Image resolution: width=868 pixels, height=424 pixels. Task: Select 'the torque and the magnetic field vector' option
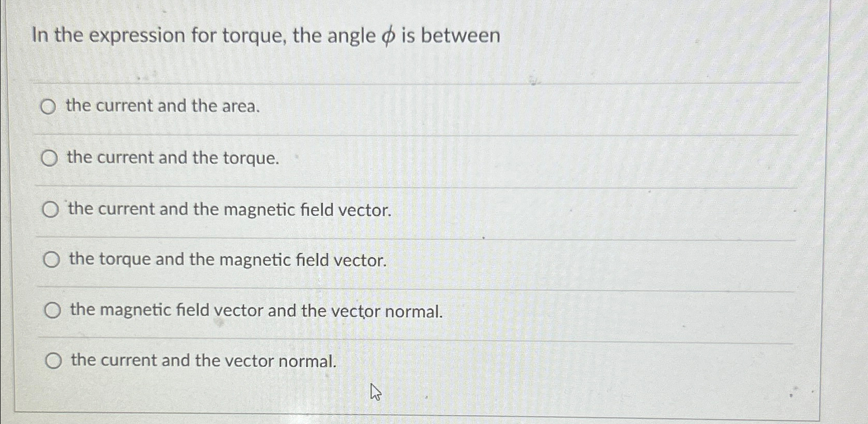(51, 260)
